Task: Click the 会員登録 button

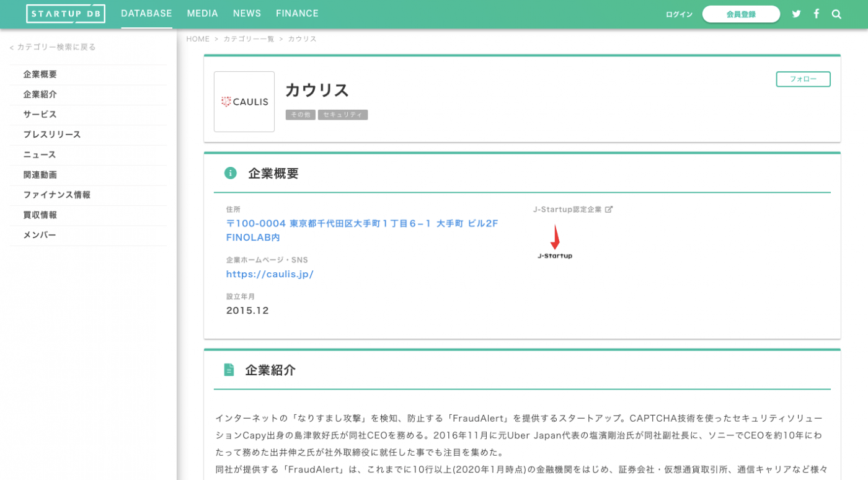Action: click(x=741, y=14)
